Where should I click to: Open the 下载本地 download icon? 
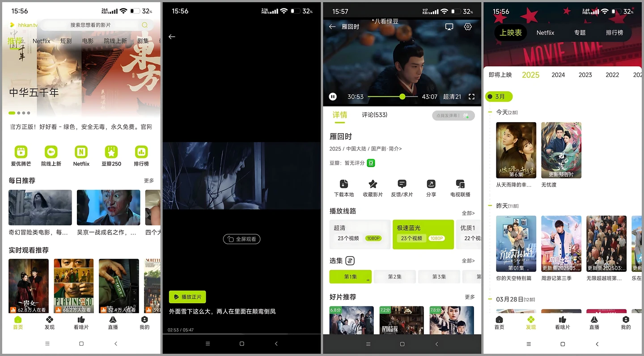click(x=343, y=184)
